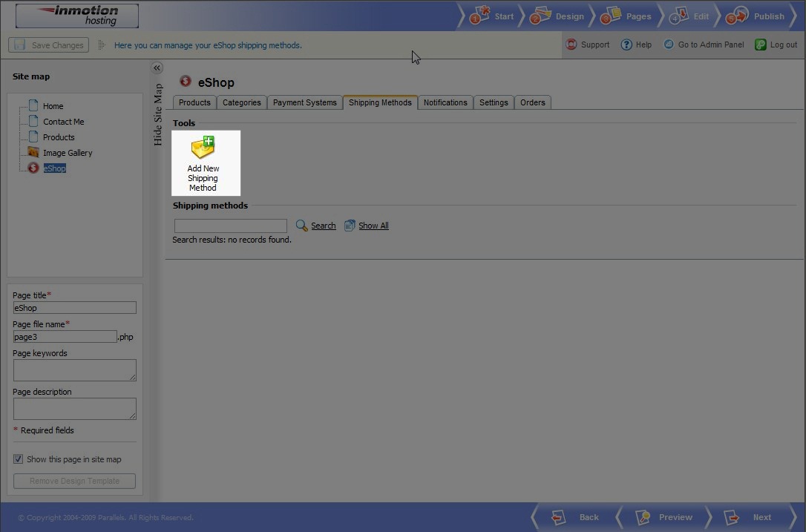Screen dimensions: 806x532
Task: Click the Next arrow icon
Action: tap(732, 517)
